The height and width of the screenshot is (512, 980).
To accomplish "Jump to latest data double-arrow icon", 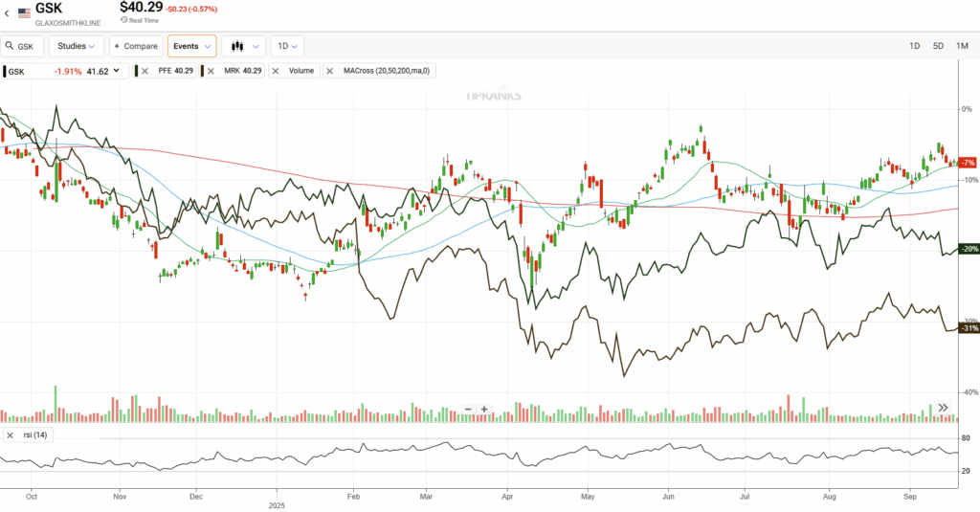I will pos(943,408).
